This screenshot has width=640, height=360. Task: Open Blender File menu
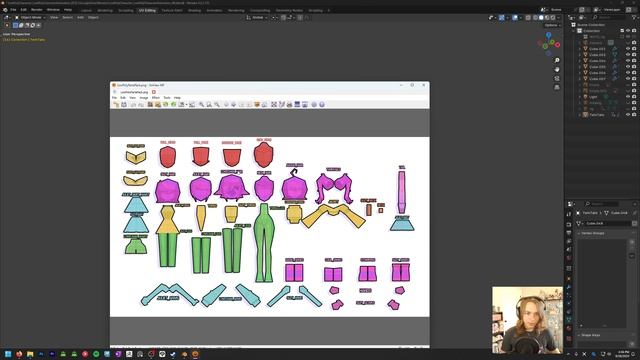[x=13, y=10]
